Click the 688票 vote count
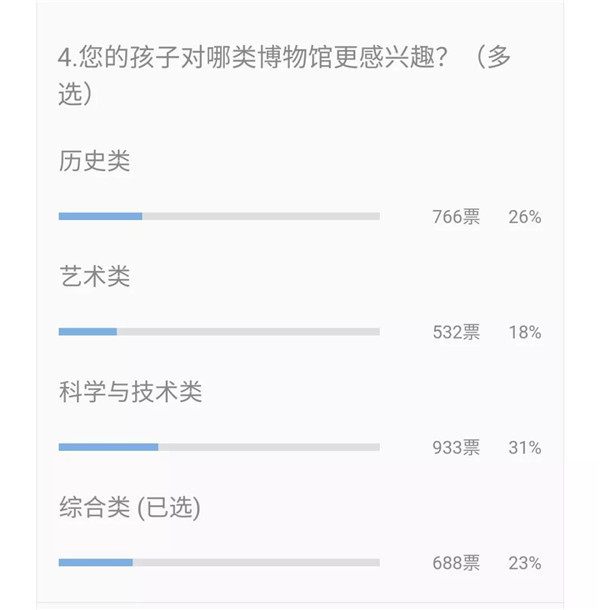The height and width of the screenshot is (610, 600). click(x=456, y=563)
